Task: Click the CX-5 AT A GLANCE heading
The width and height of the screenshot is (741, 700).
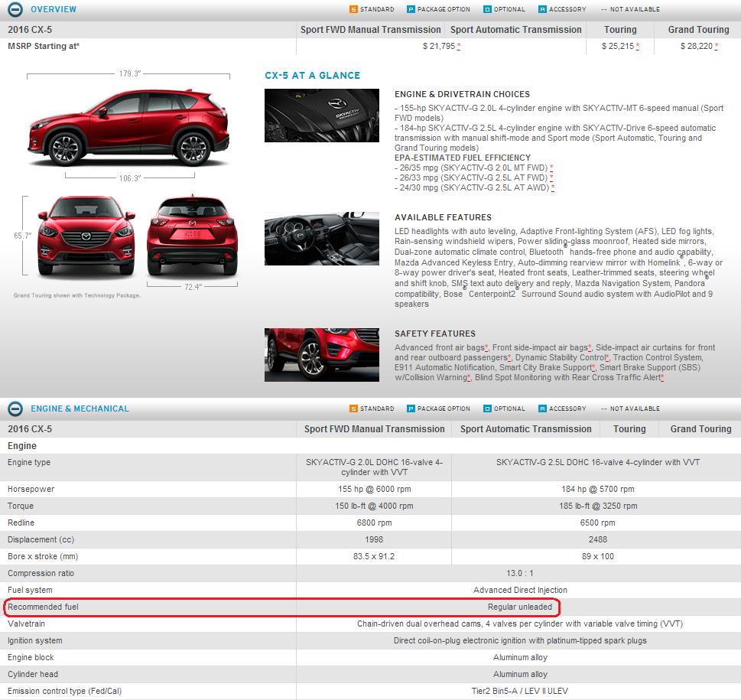Action: (x=312, y=76)
